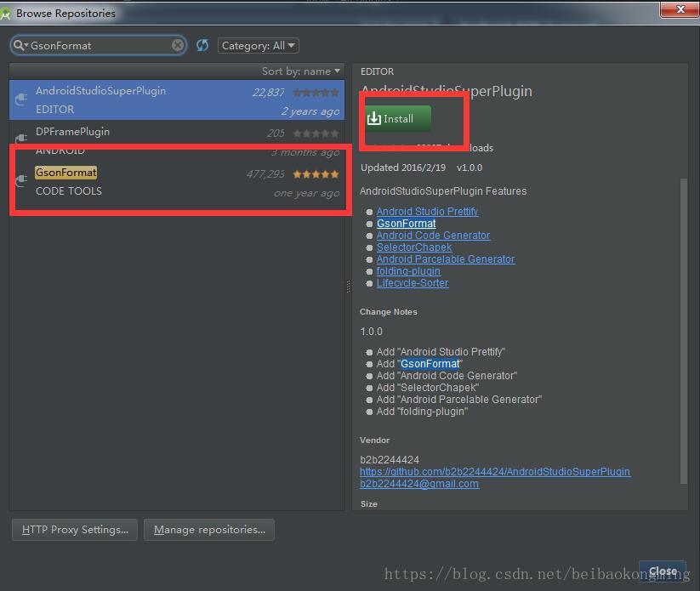Click the Android Studio logo in title bar
Image resolution: width=700 pixels, height=591 pixels.
[x=5, y=14]
